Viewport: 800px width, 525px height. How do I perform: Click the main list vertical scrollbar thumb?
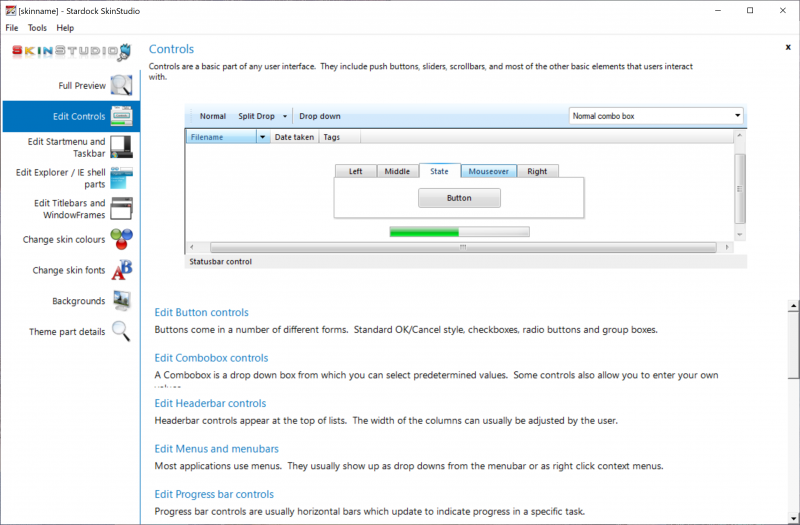pos(793,345)
